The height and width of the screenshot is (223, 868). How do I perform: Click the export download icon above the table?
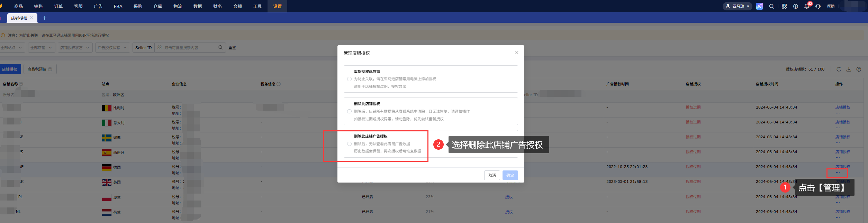(849, 69)
